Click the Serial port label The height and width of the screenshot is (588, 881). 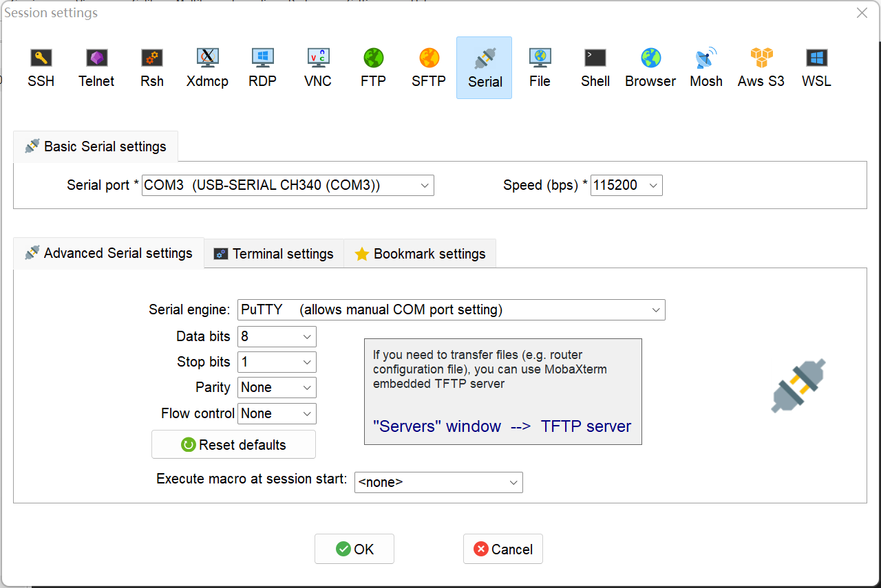coord(103,185)
